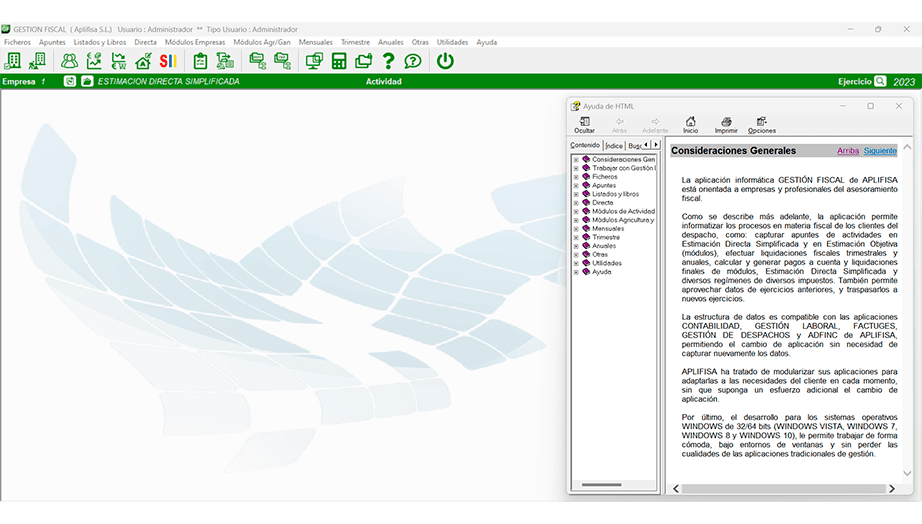Click the left tab-scroll arrow in help tabs
Image resolution: width=922 pixels, height=524 pixels.
click(647, 145)
